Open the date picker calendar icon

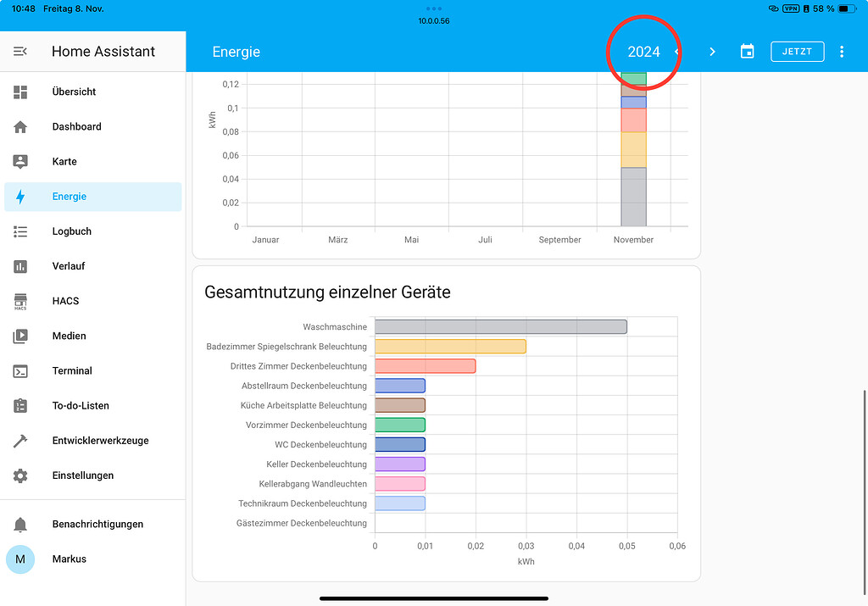point(748,52)
